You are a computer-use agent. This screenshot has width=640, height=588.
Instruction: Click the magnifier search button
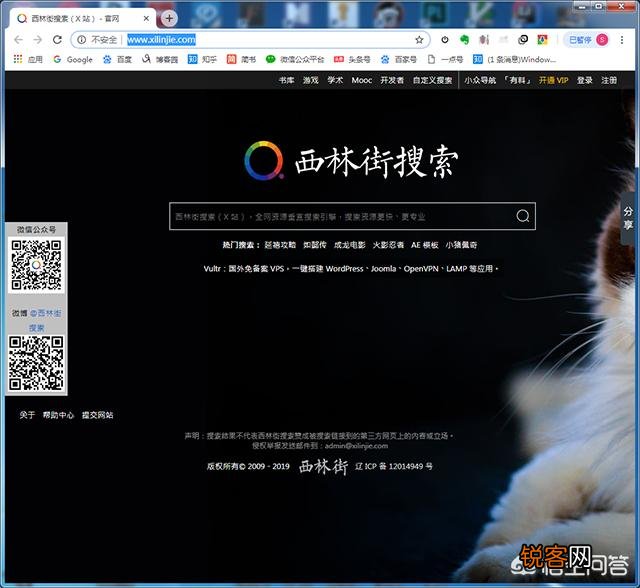click(x=522, y=216)
